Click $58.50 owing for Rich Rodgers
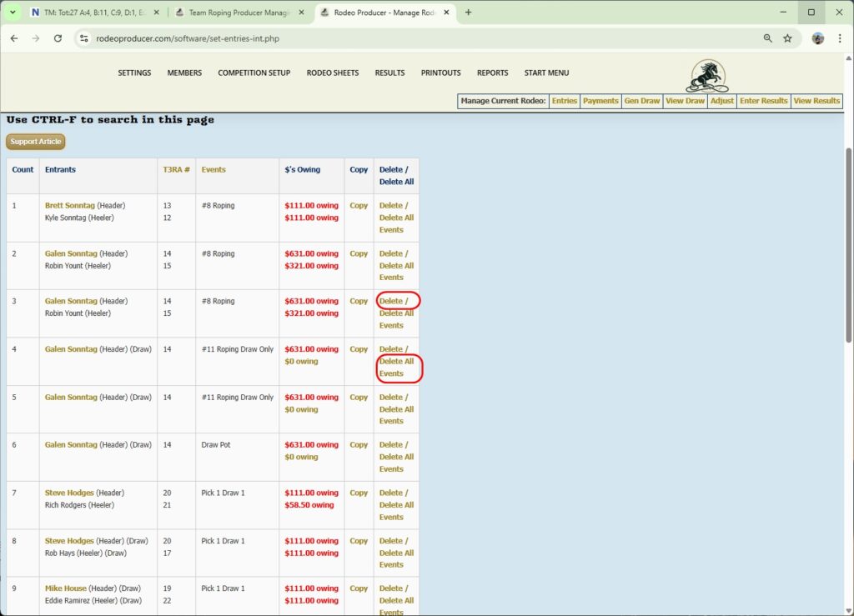The image size is (854, 616). [x=309, y=505]
